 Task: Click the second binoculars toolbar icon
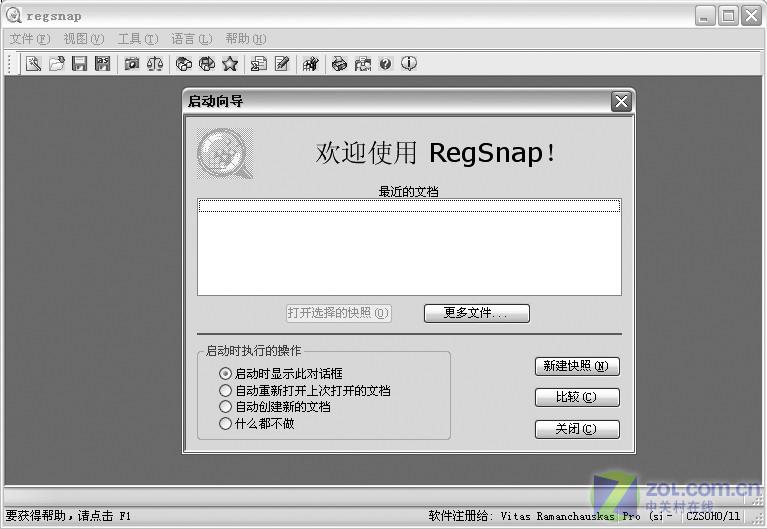[x=207, y=64]
